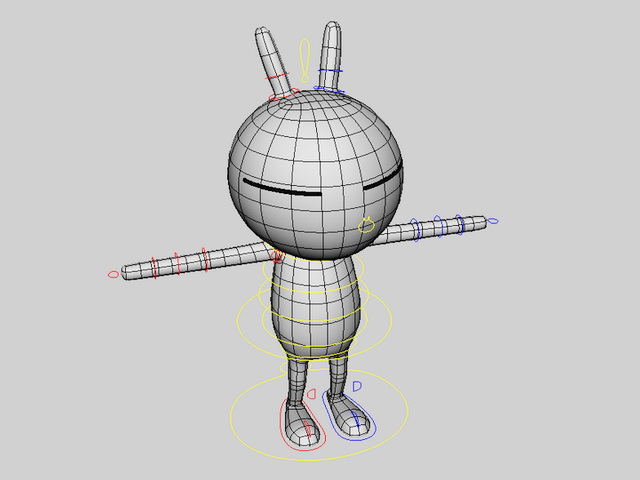Screen dimensions: 640x480
Task: Click the red toe control inside foot
Action: tap(308, 429)
